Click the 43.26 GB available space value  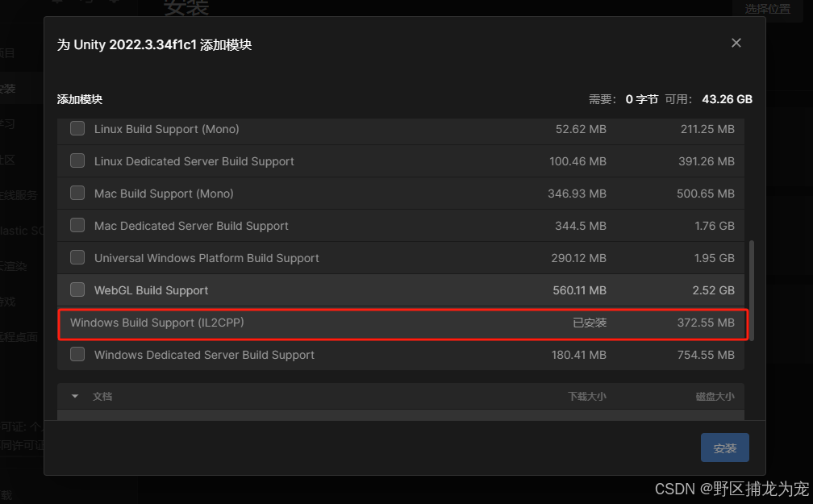(727, 99)
